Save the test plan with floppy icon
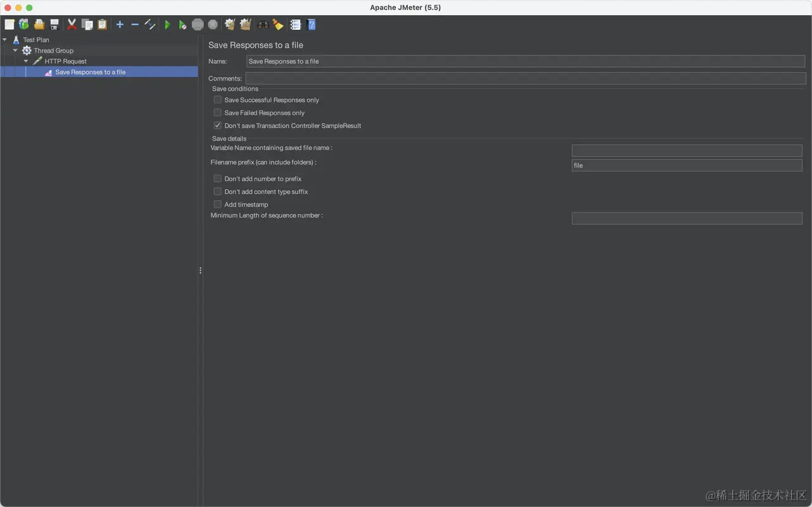Screen dimensions: 812x507 pos(55,25)
